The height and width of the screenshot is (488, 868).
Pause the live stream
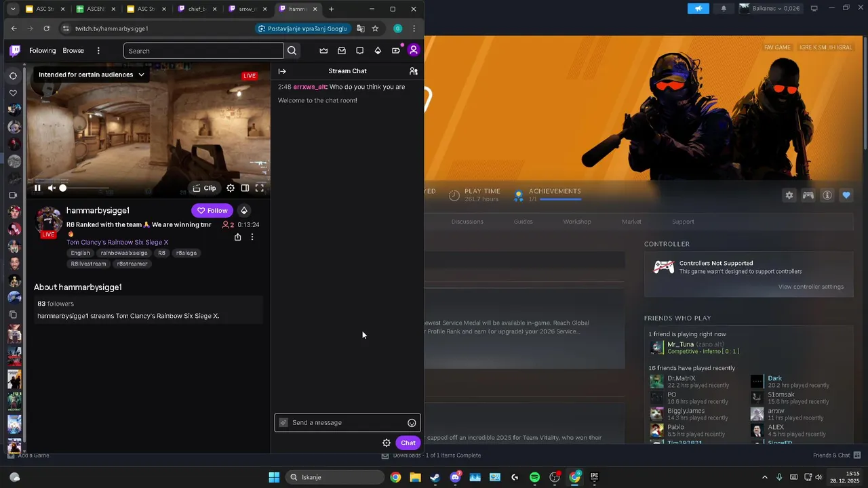(37, 188)
